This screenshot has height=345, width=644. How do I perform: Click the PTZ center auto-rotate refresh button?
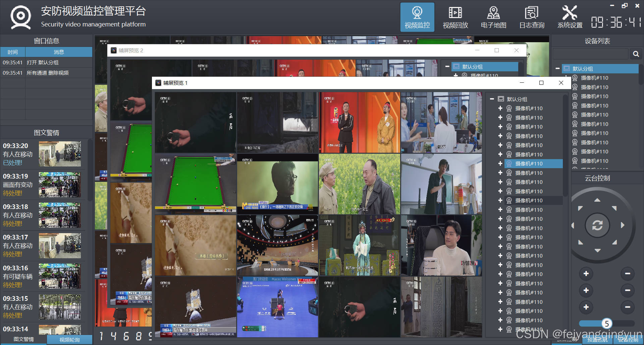[x=597, y=225]
